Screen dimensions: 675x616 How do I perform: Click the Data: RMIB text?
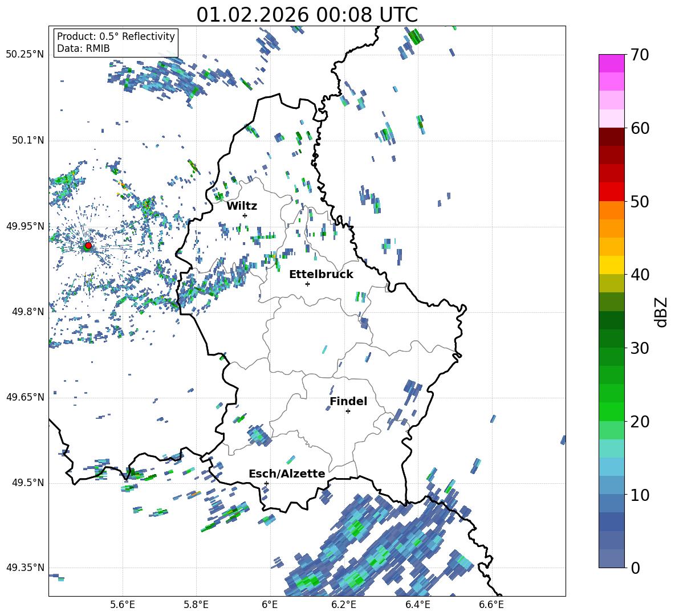point(83,48)
